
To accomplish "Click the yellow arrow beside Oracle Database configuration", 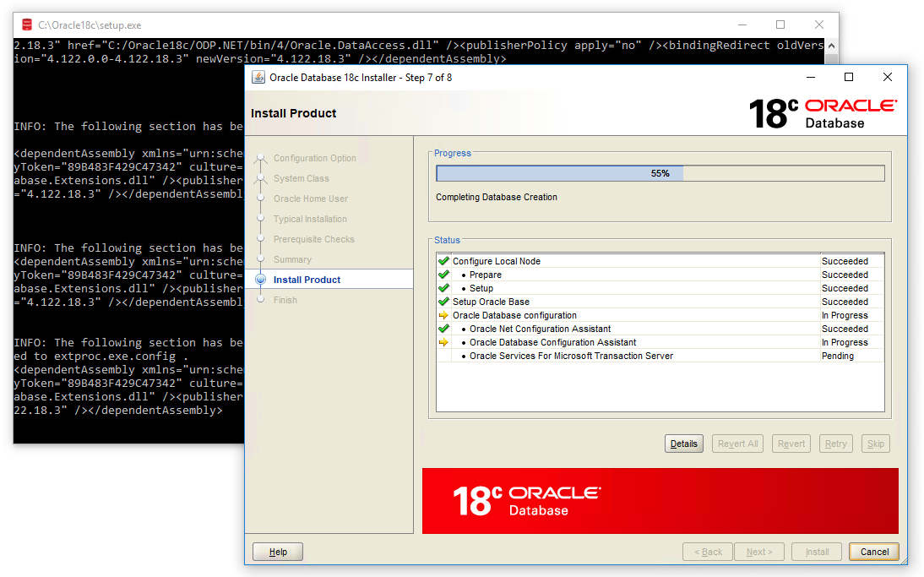I will click(443, 315).
